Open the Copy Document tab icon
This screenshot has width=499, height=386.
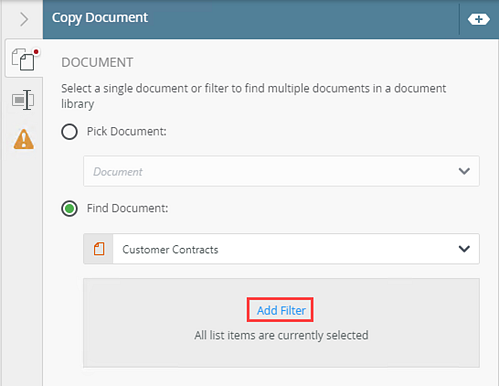23,59
